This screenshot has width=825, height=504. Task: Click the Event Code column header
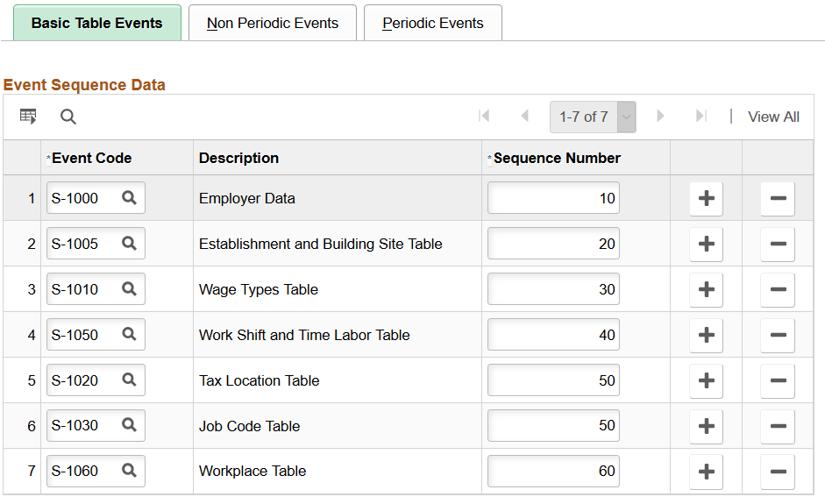pos(91,158)
